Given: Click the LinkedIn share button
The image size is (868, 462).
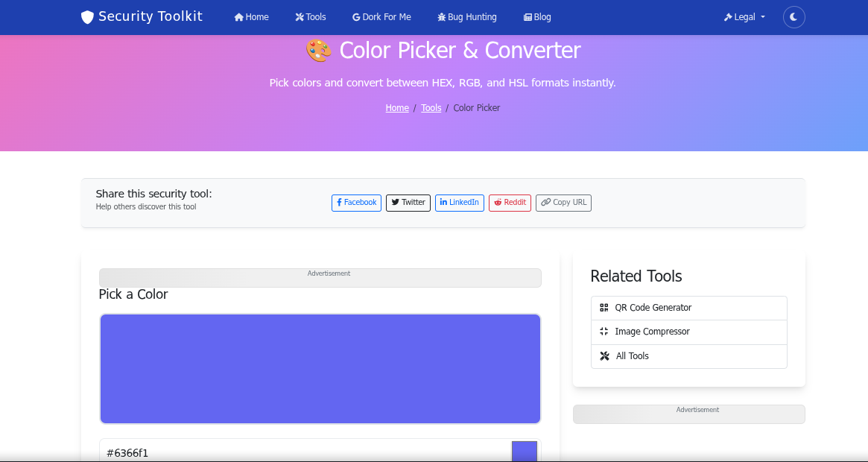Looking at the screenshot, I should tap(459, 202).
